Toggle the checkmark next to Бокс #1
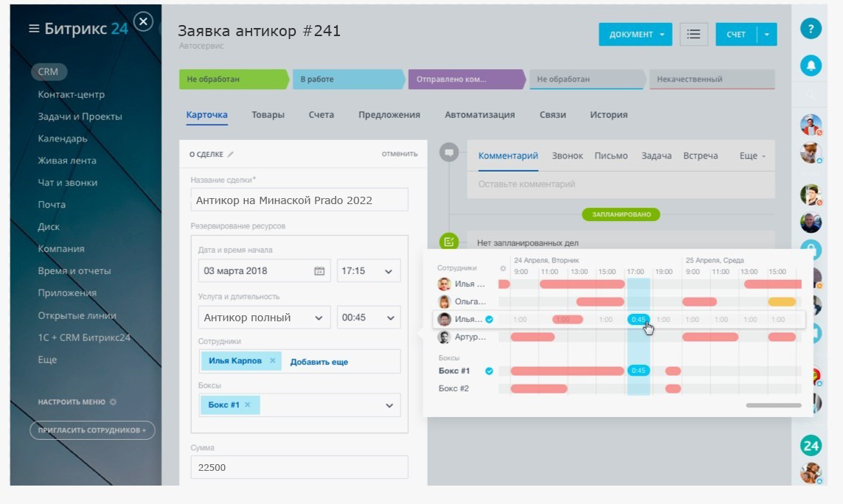Image resolution: width=843 pixels, height=504 pixels. pos(489,371)
